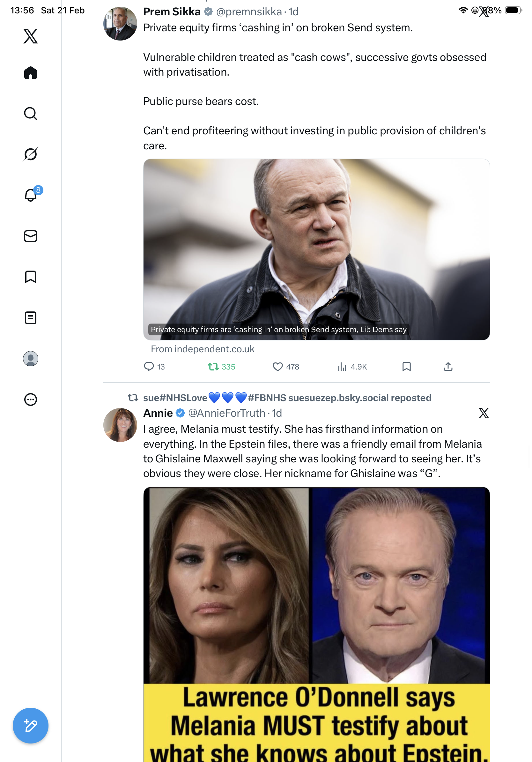The image size is (532, 762).
Task: Open Notifications bell with 8 badge
Action: [x=31, y=195]
